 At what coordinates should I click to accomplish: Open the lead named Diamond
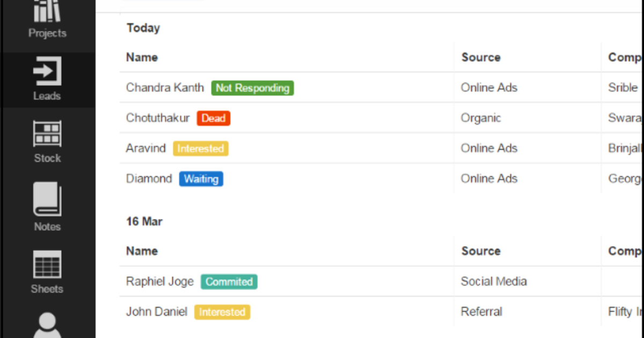tap(149, 179)
